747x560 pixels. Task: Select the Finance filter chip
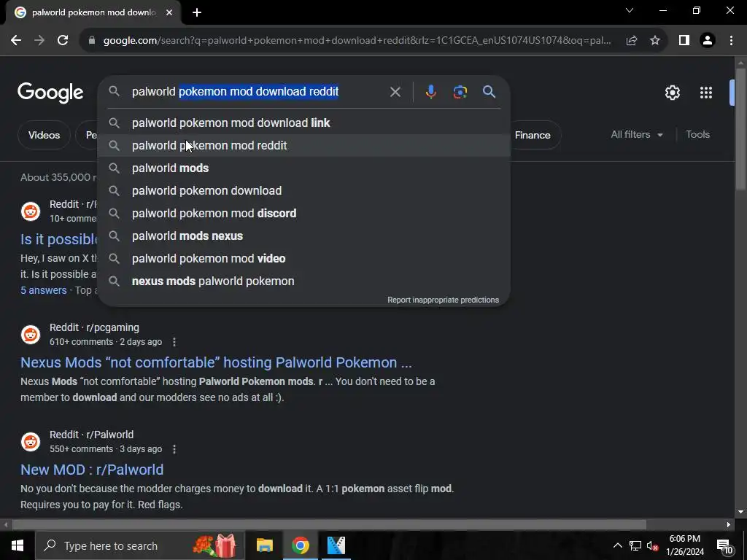click(533, 135)
